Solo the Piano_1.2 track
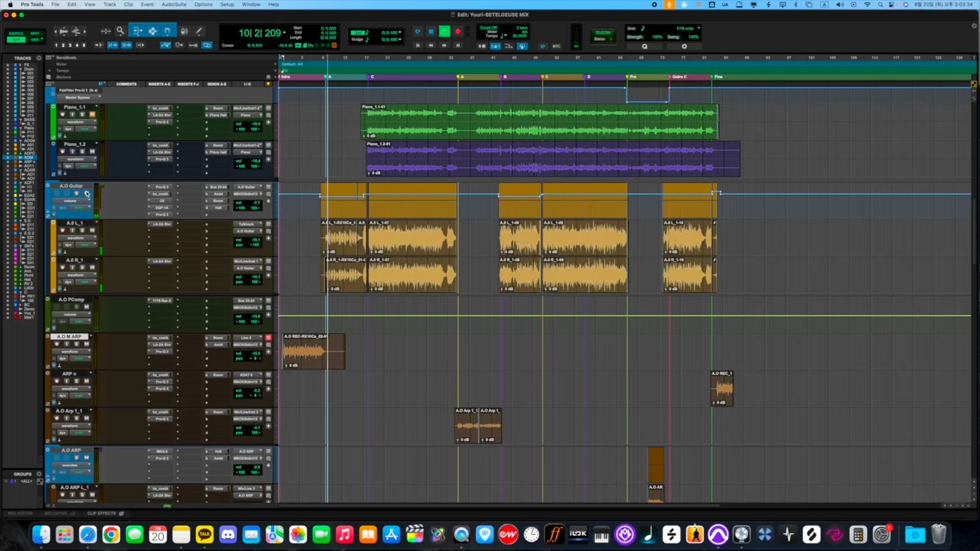This screenshot has width=980, height=551. coord(82,151)
